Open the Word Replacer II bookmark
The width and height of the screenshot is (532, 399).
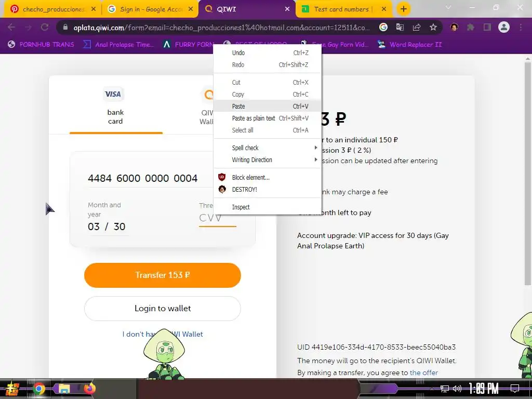pyautogui.click(x=410, y=45)
